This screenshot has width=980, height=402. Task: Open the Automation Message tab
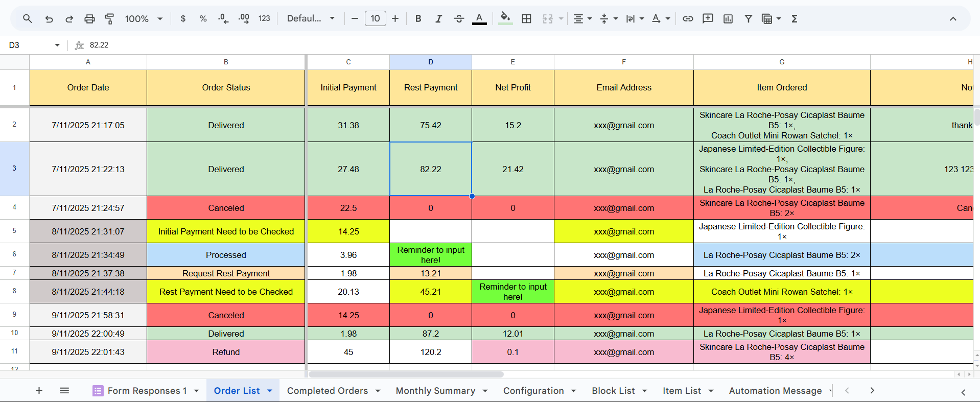pyautogui.click(x=775, y=391)
